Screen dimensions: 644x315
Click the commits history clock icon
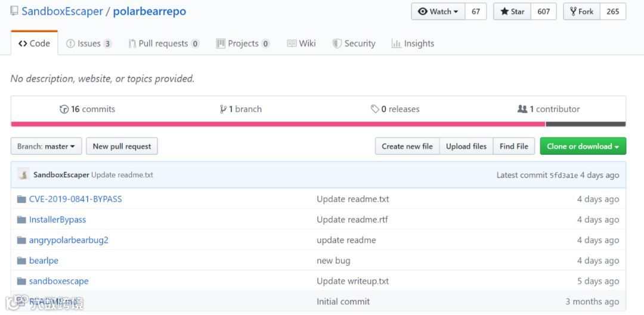point(64,109)
